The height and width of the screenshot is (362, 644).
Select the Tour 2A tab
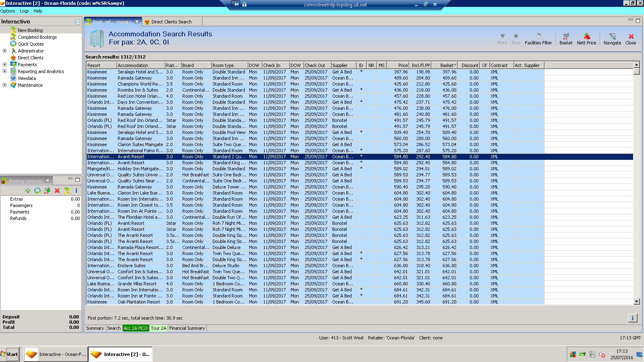click(x=158, y=328)
